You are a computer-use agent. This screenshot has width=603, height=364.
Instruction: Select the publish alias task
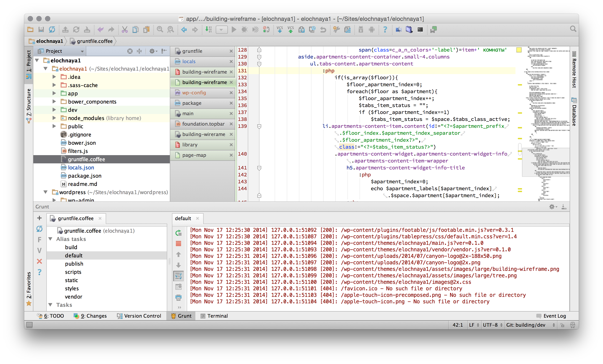coord(74,264)
